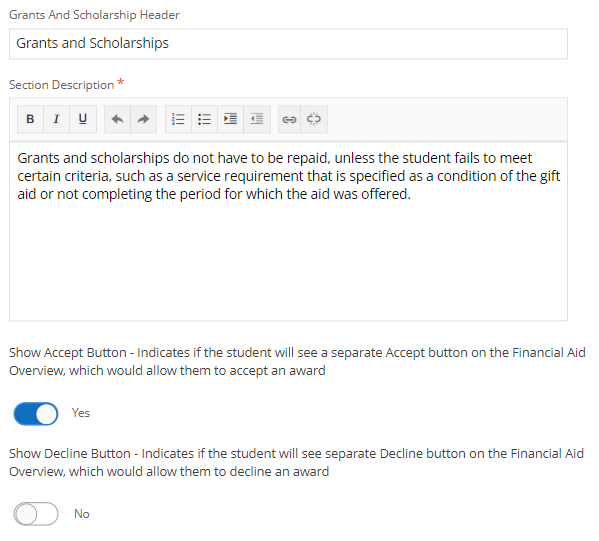Decrease indent of the paragraph
The height and width of the screenshot is (541, 599).
click(257, 119)
